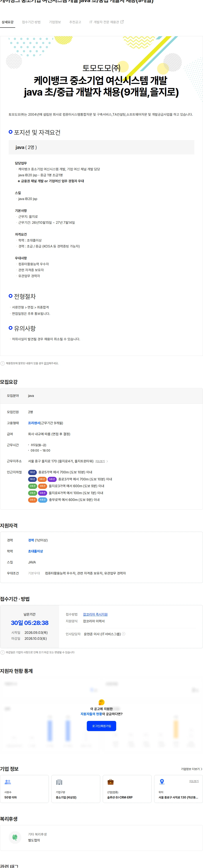Click 프리랜서 employment type text

coord(34,423)
